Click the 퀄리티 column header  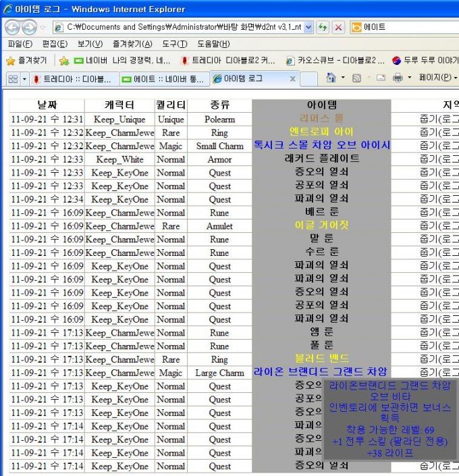click(171, 105)
